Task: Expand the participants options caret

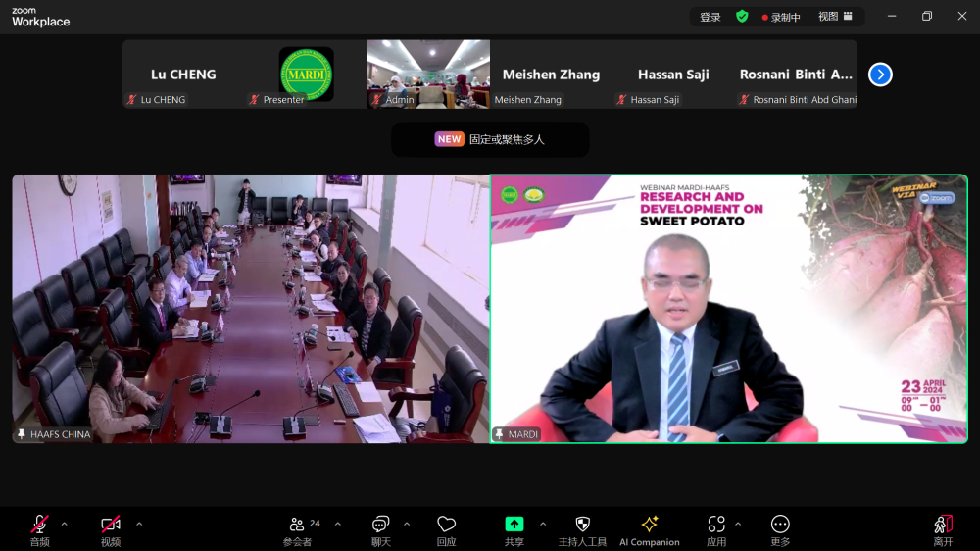Action: 338,525
